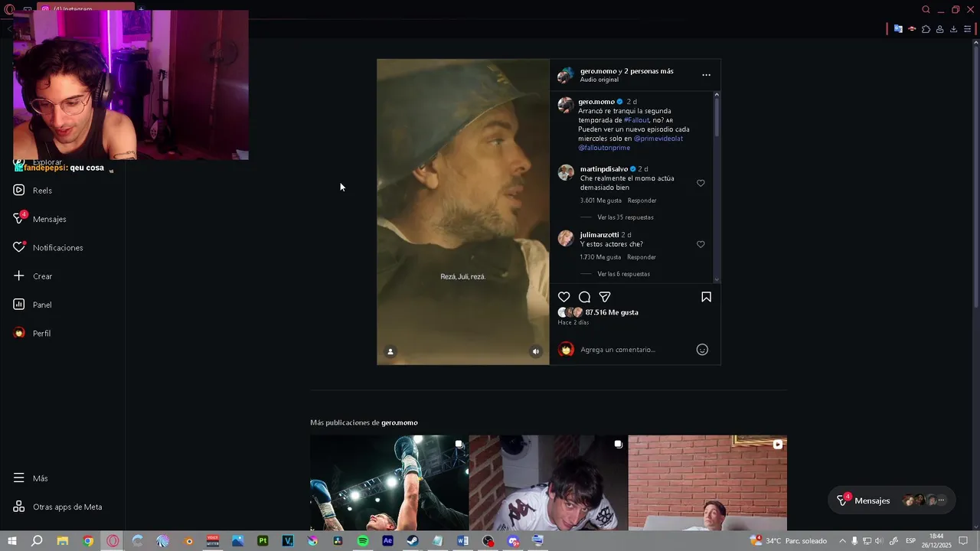Open the browser downloads icon
Screen dimensions: 980x551
953,29
